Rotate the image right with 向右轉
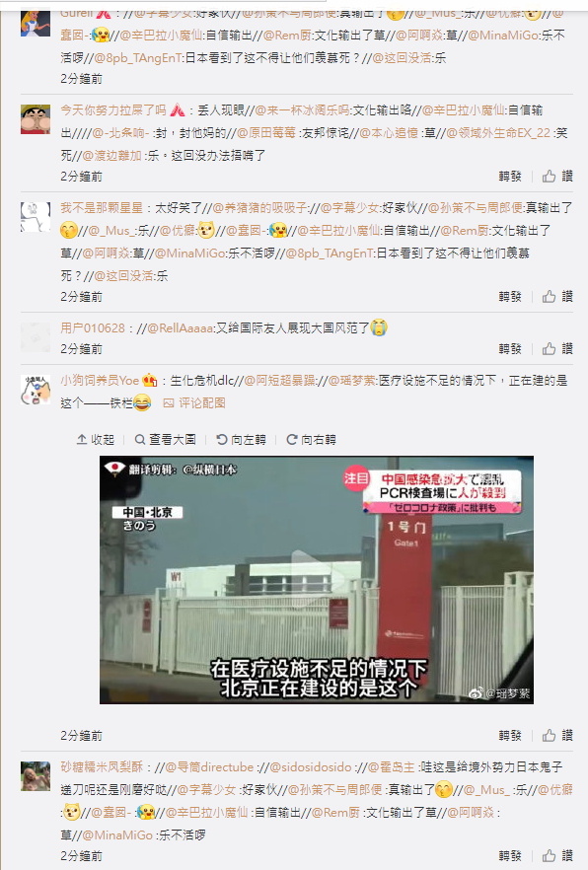The height and width of the screenshot is (870, 588). (x=311, y=440)
